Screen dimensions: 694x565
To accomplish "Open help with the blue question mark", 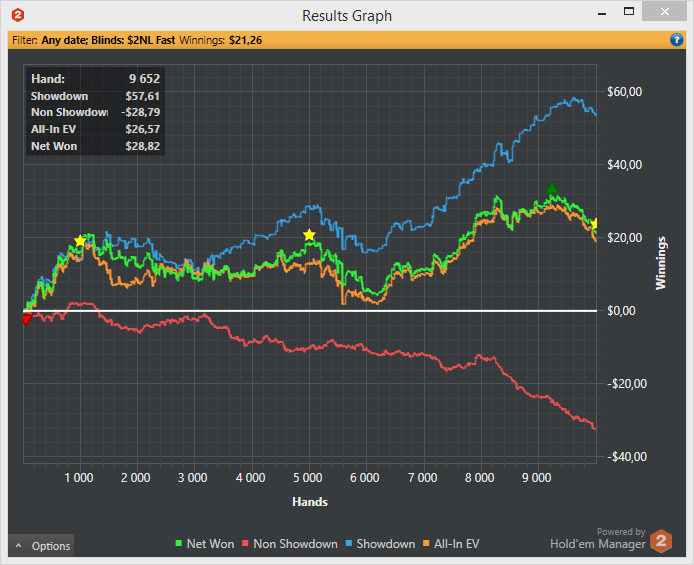I will click(676, 40).
